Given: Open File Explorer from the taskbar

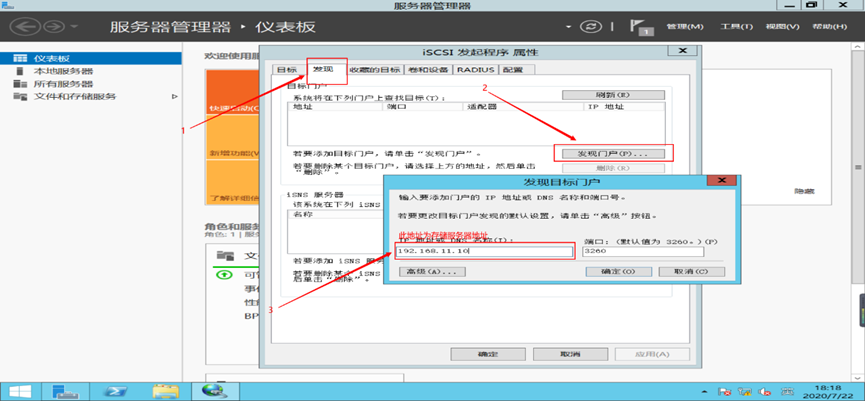Looking at the screenshot, I should [x=165, y=391].
